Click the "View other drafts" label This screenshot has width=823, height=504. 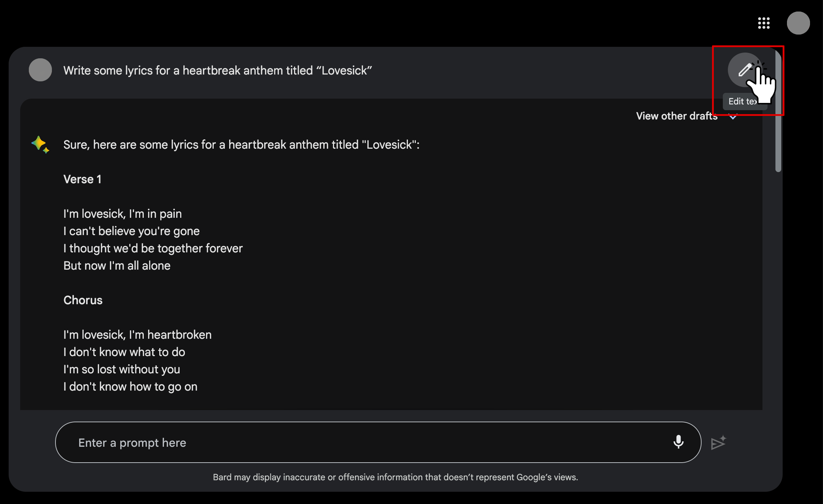676,116
